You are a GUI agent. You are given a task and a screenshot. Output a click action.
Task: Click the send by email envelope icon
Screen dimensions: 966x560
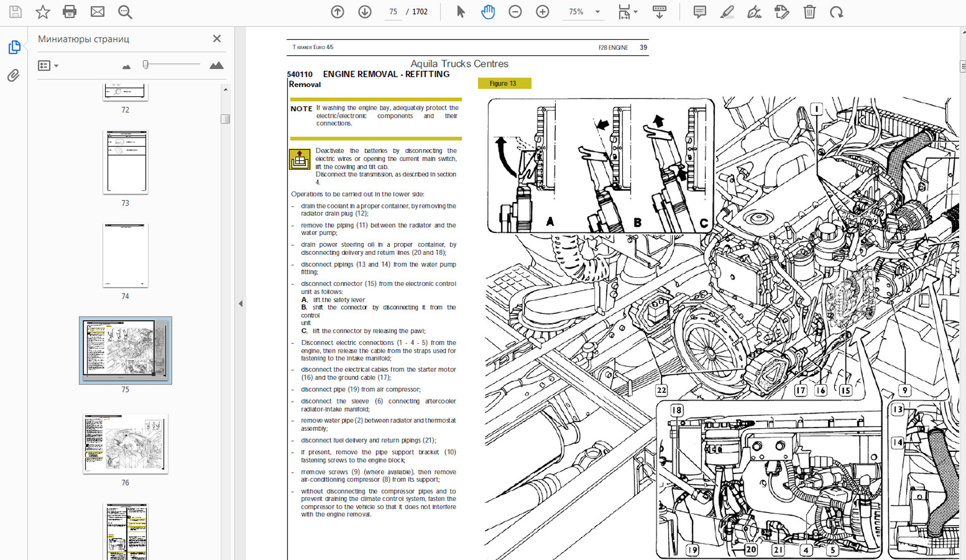[97, 12]
